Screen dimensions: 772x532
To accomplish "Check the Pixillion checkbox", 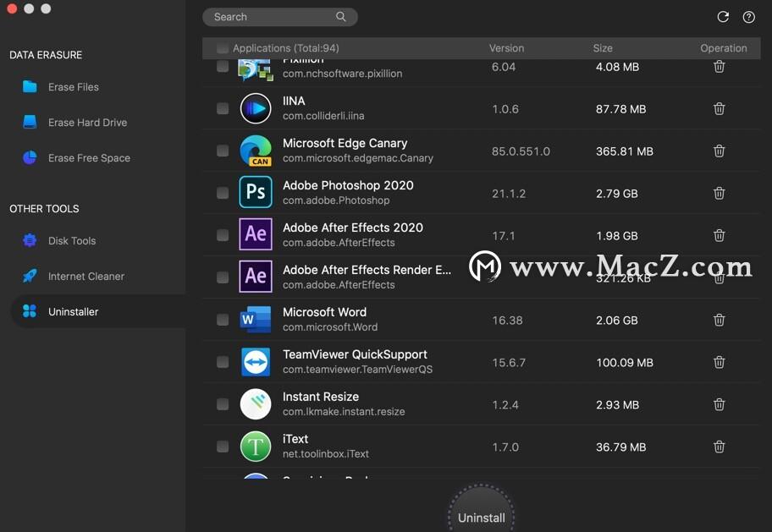I will [x=223, y=66].
